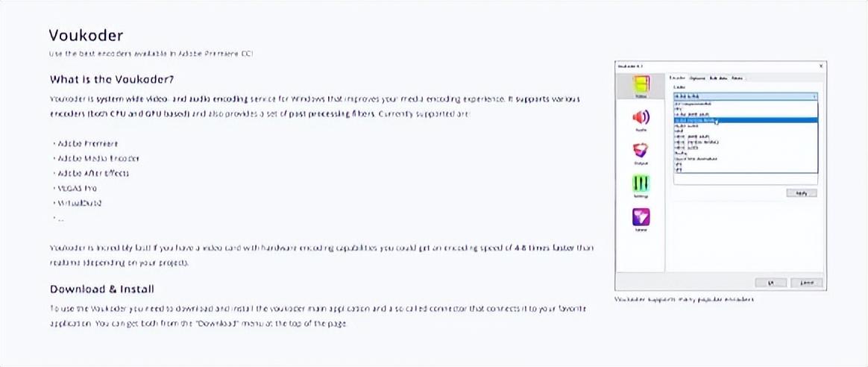Select the Video icon in Voukoder sidebar
The width and height of the screenshot is (868, 367).
(x=641, y=84)
